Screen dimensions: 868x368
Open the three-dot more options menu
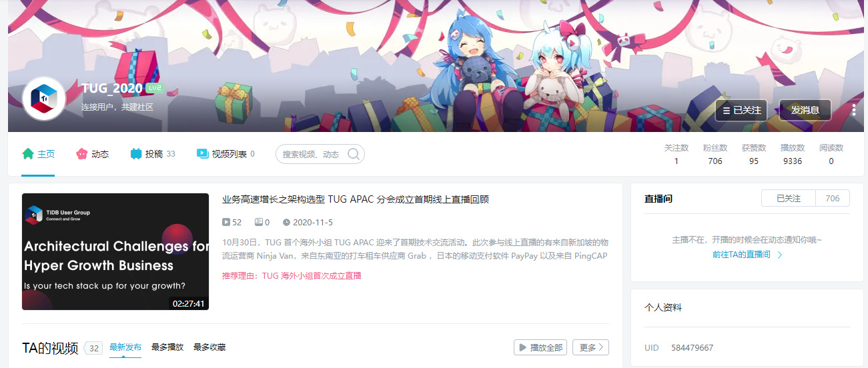853,110
